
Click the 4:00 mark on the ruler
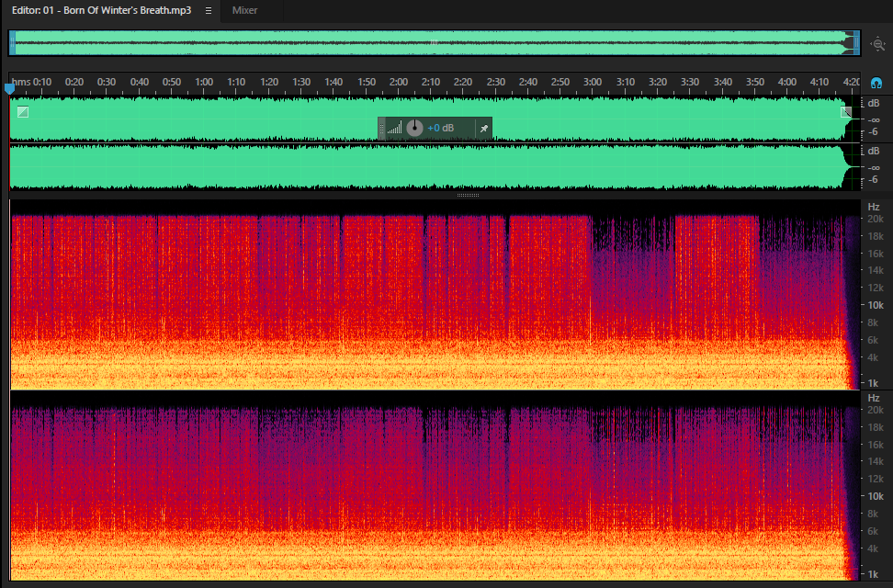[x=787, y=82]
